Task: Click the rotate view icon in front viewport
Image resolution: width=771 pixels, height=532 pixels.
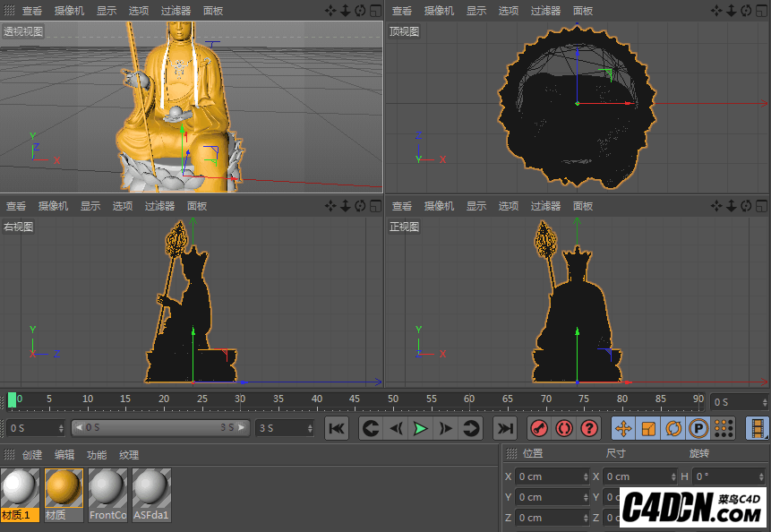Action: [747, 206]
